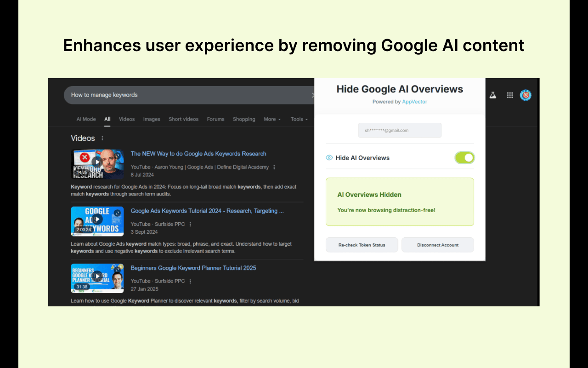Click the 27 Jan 2025 date text

pos(144,289)
